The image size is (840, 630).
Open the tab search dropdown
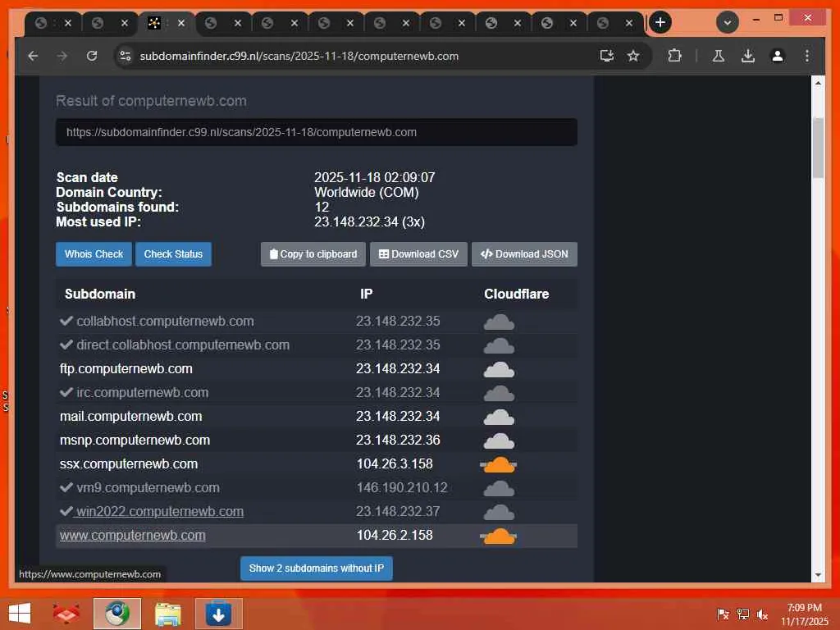click(728, 22)
